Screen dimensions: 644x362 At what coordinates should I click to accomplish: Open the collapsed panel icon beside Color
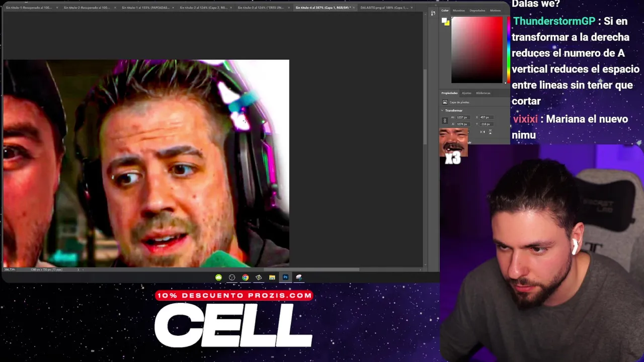[x=433, y=14]
